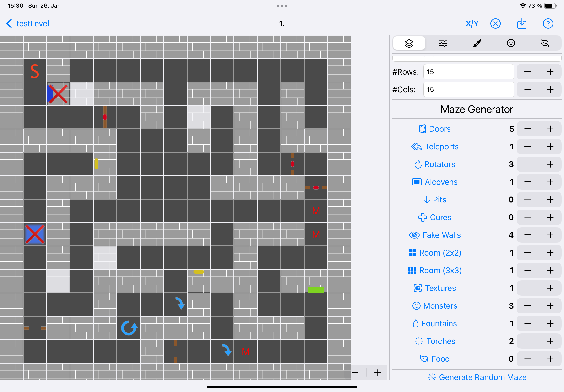The width and height of the screenshot is (564, 392).
Task: Tap the 15:36 clock in status bar
Action: [x=15, y=6]
